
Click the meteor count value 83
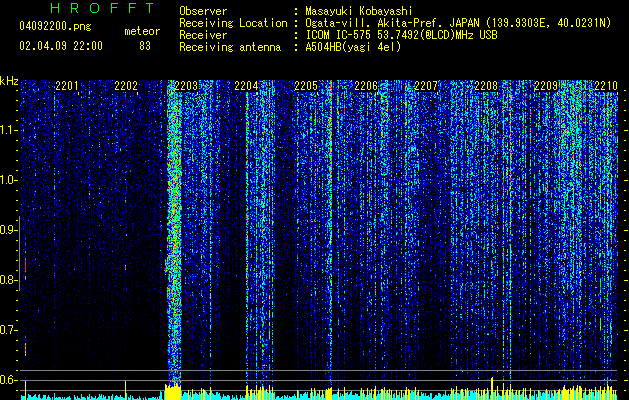click(145, 46)
